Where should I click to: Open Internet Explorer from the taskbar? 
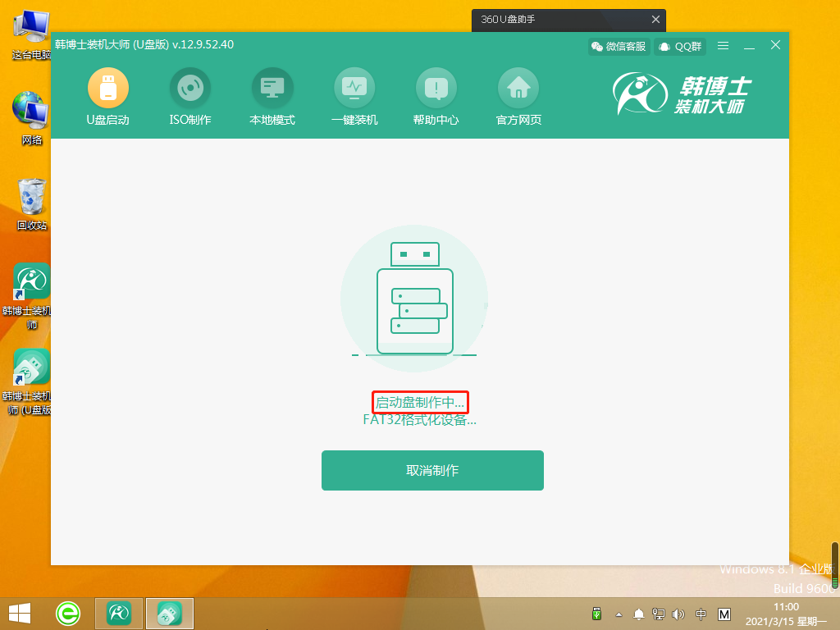[68, 613]
